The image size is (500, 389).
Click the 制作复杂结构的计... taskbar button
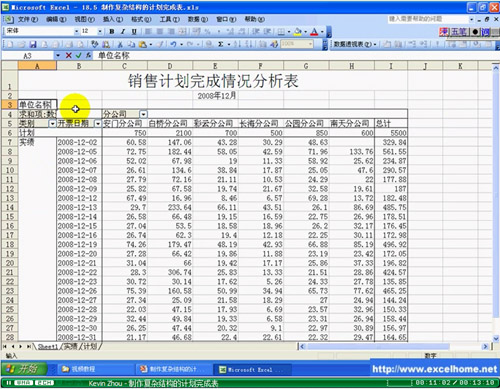[173, 369]
